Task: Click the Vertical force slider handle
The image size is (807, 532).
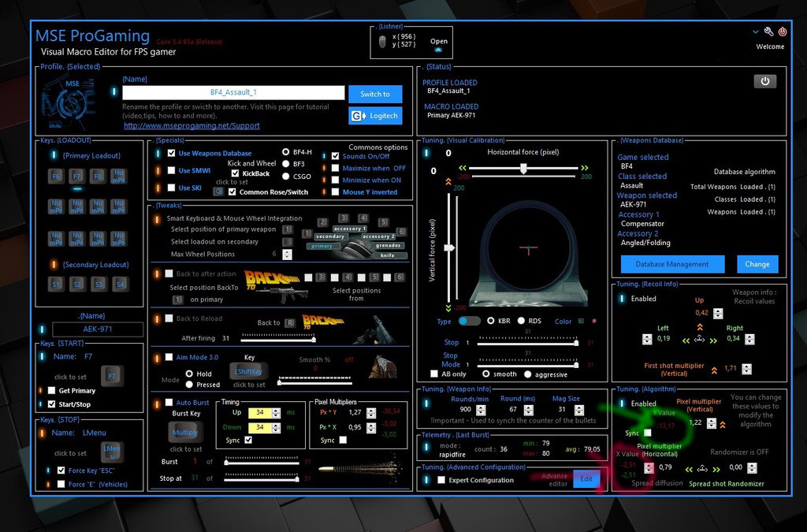Action: click(449, 247)
